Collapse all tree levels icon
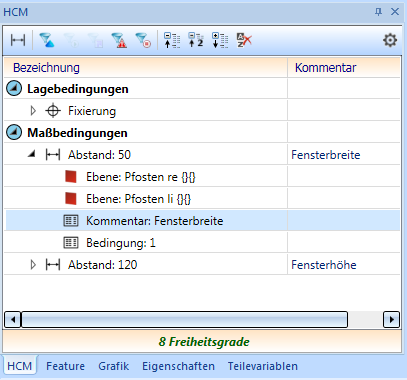 (172, 40)
